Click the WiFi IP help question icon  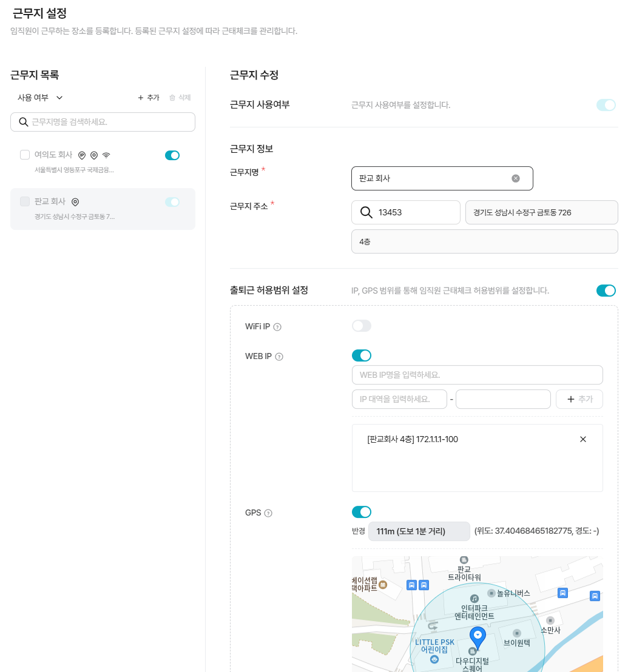click(x=277, y=327)
